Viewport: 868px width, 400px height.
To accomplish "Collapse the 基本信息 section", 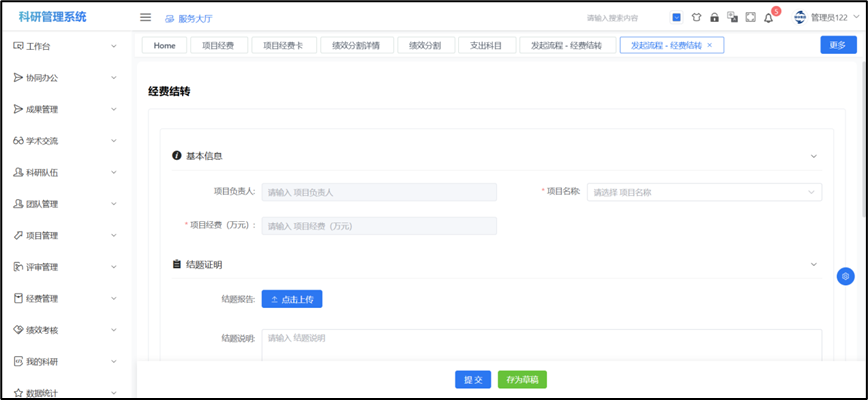I will point(813,156).
